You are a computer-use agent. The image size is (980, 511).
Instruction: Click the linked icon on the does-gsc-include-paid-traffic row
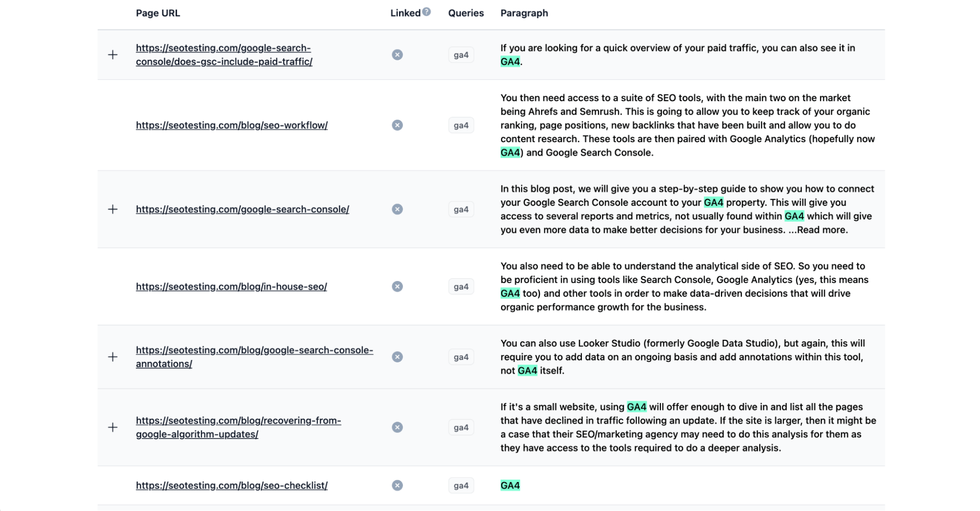pos(397,54)
